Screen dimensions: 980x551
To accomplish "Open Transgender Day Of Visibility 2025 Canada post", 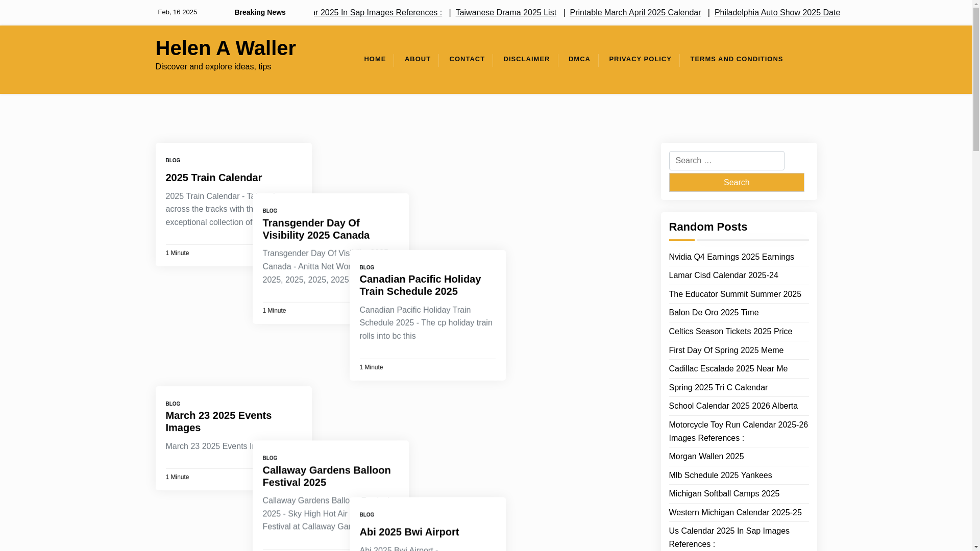I will pyautogui.click(x=315, y=229).
